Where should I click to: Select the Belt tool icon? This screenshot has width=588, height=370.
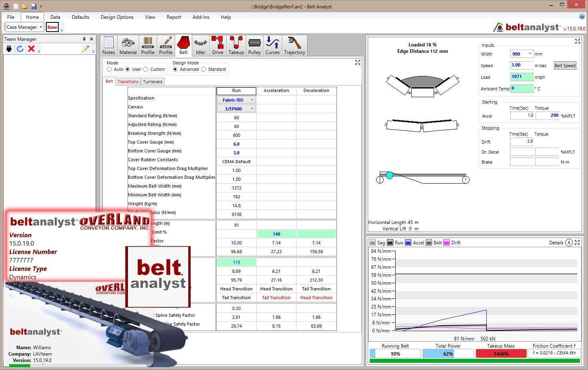click(183, 45)
